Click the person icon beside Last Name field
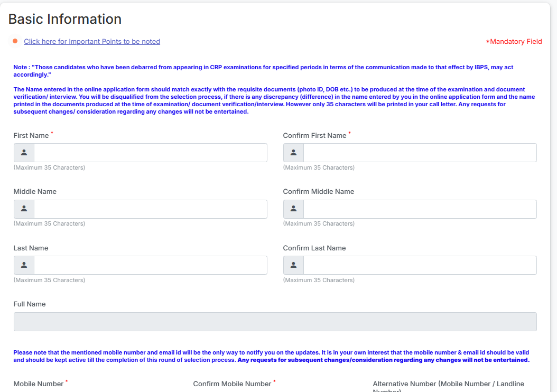This screenshot has width=557, height=392. tap(24, 265)
